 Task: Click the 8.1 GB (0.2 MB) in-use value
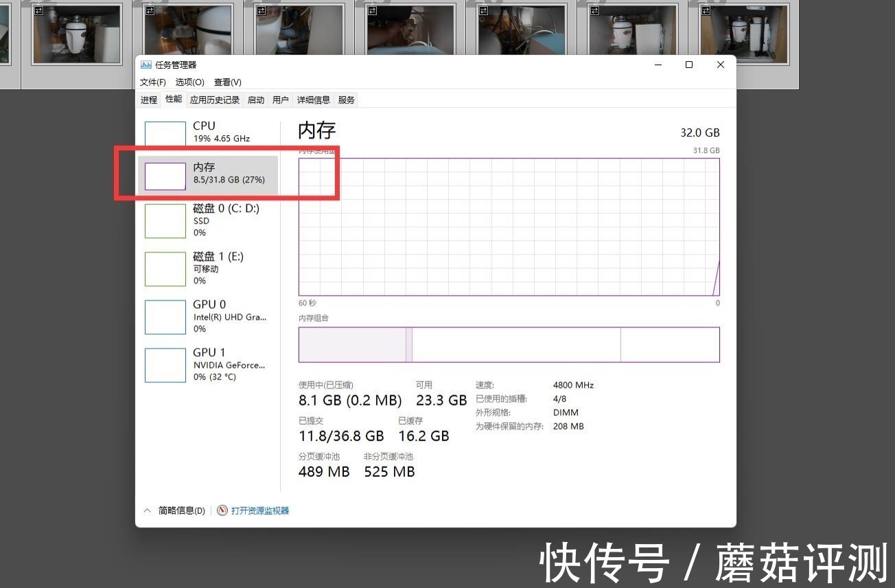[x=350, y=400]
